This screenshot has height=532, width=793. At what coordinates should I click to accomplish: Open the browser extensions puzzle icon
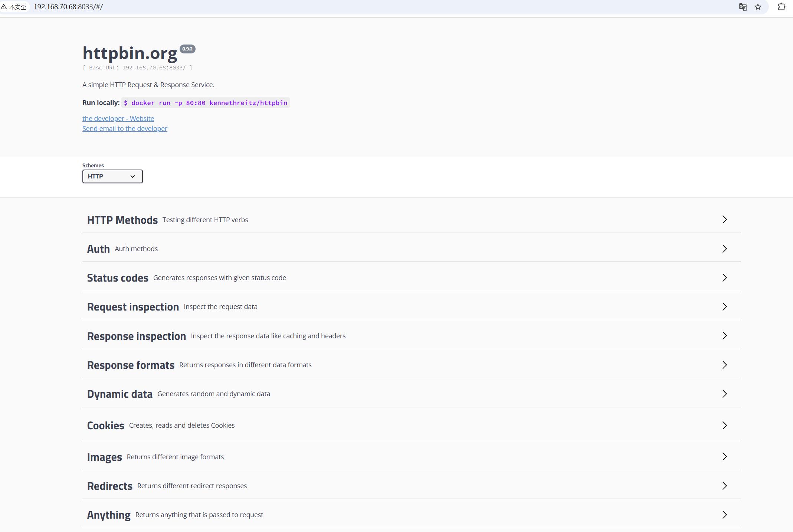tap(781, 7)
